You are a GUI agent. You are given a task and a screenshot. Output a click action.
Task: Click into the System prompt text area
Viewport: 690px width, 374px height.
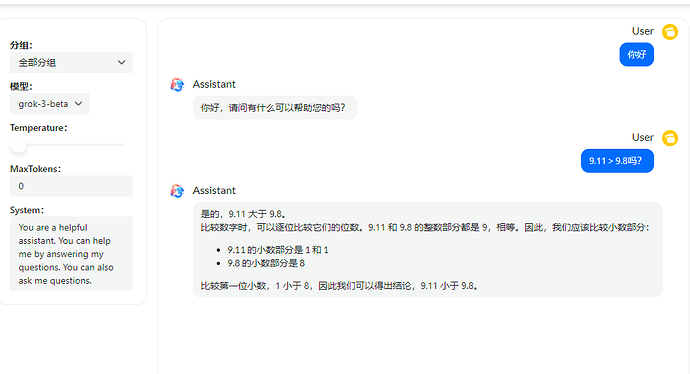tap(71, 254)
